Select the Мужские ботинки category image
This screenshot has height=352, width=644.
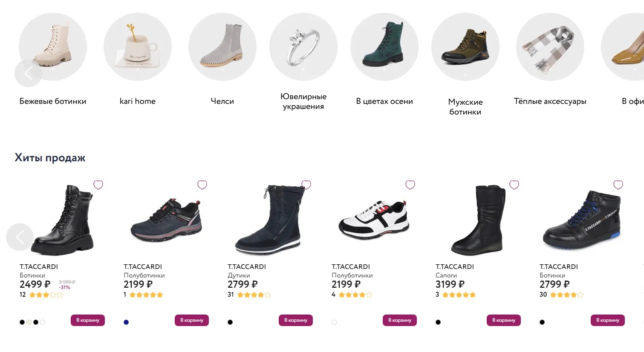coord(465,47)
